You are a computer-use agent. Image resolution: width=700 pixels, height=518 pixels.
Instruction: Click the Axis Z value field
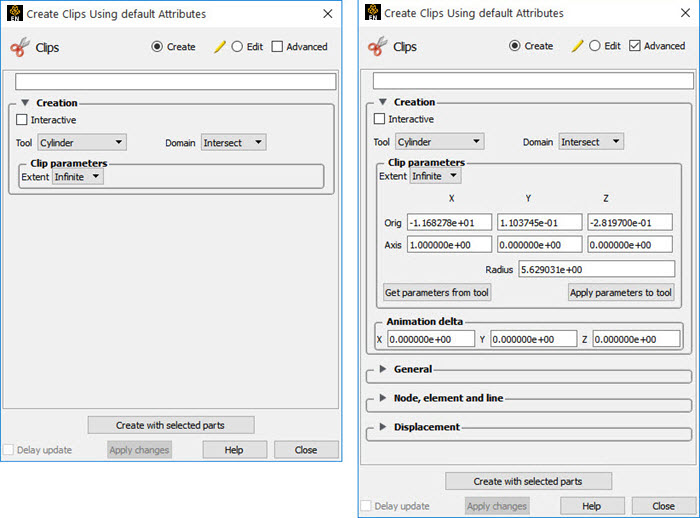pyautogui.click(x=630, y=245)
